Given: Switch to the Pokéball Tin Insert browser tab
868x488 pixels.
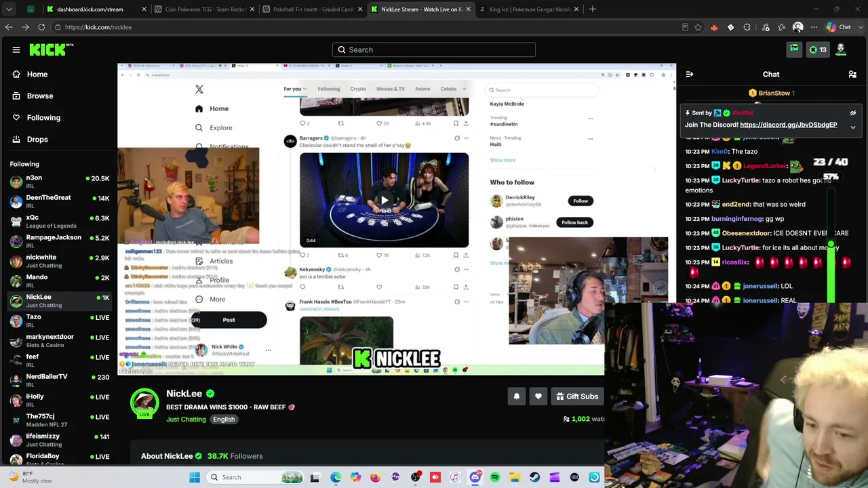Looking at the screenshot, I should tap(312, 9).
